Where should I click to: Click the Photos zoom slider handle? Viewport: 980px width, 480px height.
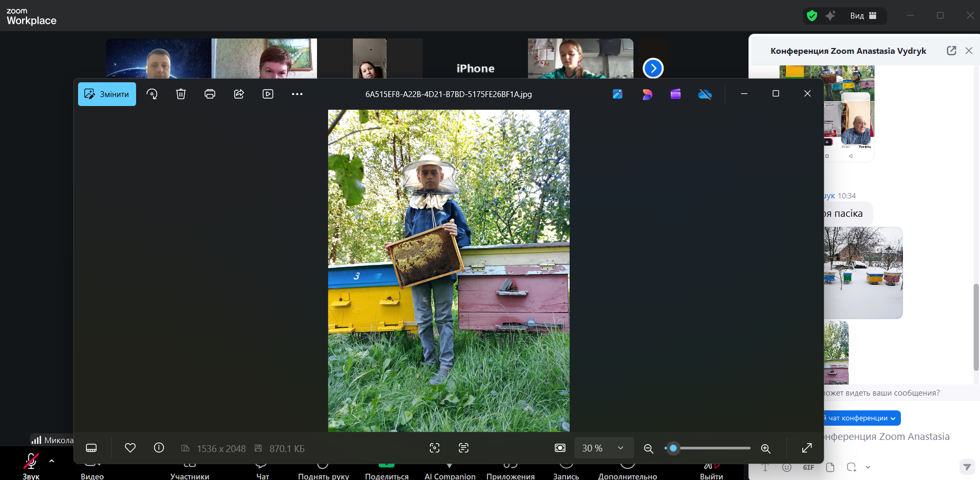673,448
